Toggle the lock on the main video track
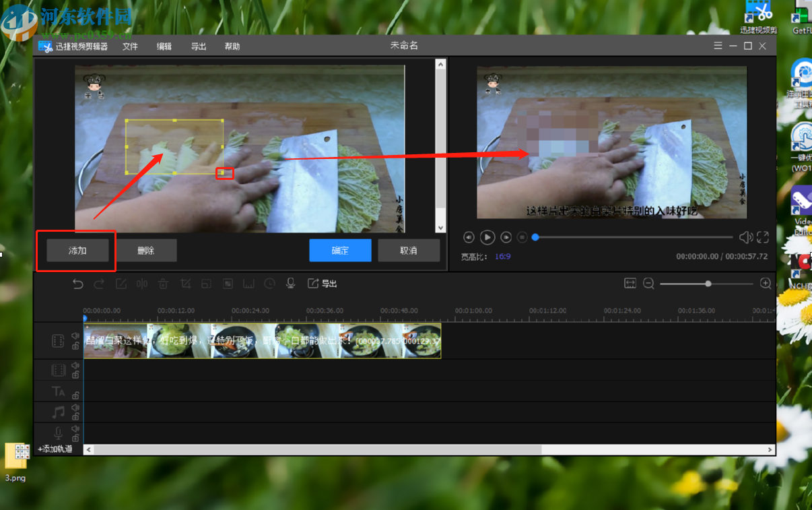This screenshot has height=510, width=812. tap(75, 346)
